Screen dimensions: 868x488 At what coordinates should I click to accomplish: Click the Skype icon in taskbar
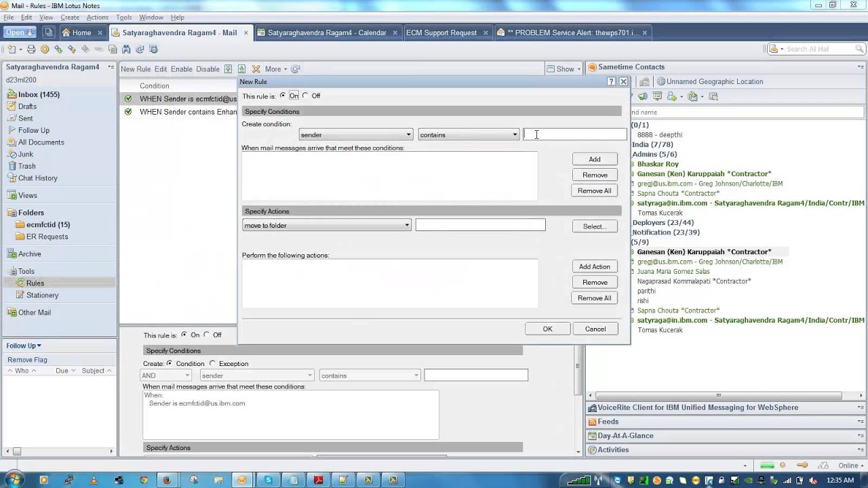(269, 480)
